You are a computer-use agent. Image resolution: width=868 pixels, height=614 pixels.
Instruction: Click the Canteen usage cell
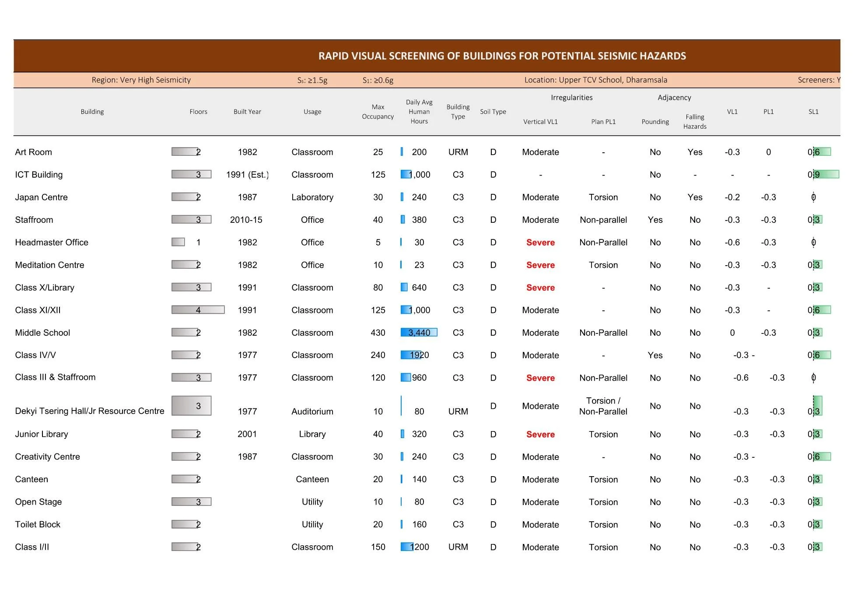coord(312,479)
